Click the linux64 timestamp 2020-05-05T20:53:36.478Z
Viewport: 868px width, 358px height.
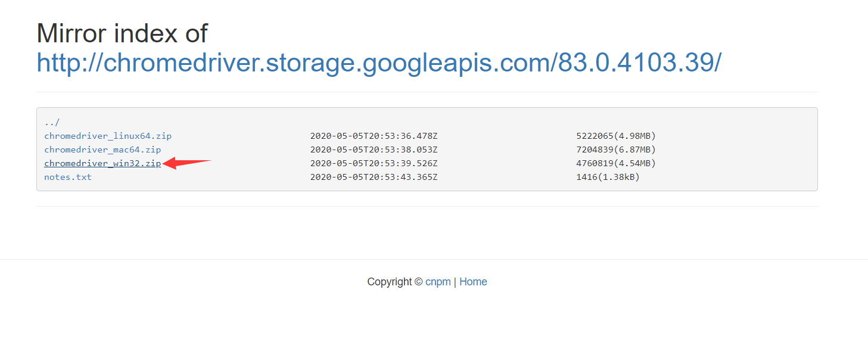point(374,136)
